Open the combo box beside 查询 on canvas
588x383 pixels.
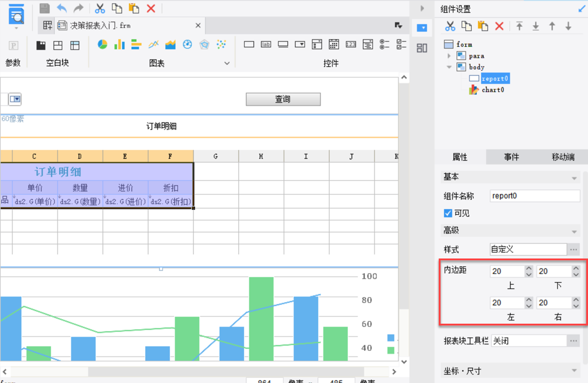pos(15,99)
